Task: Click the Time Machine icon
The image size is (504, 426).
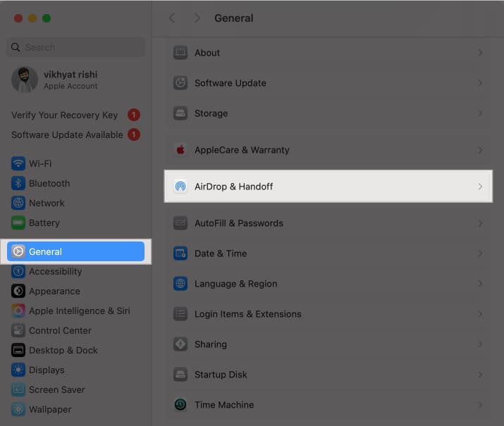Action: 180,404
